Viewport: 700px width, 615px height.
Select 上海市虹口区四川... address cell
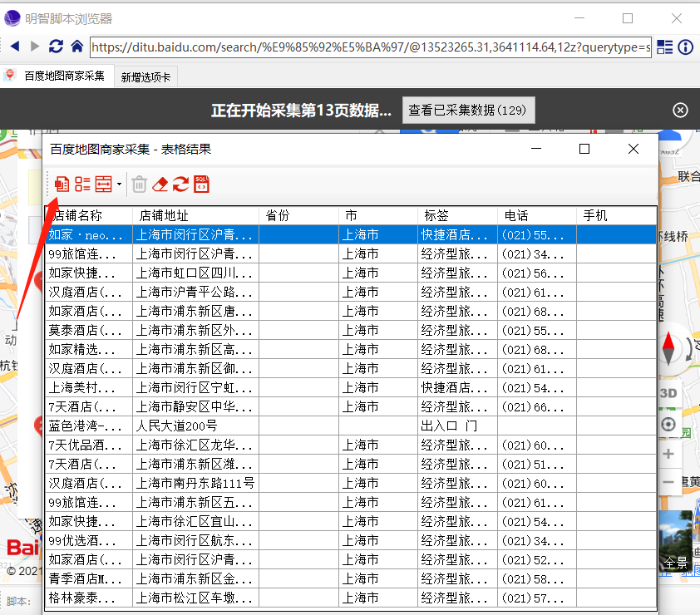click(x=195, y=273)
